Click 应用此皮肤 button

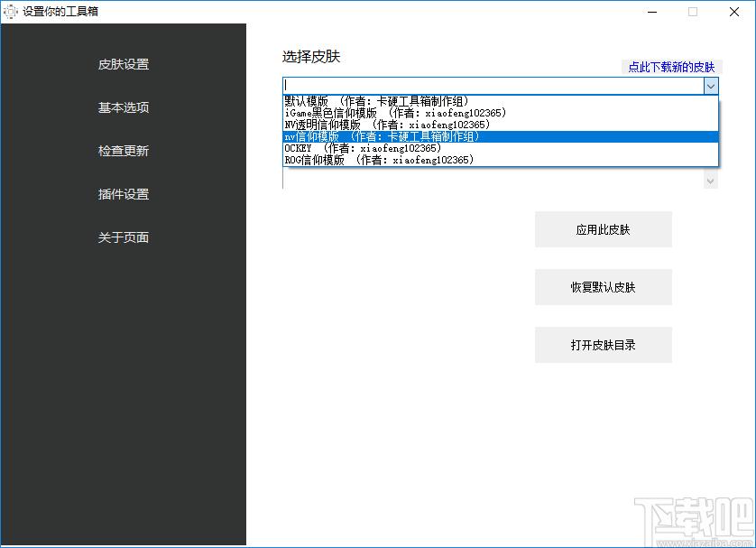click(x=604, y=229)
